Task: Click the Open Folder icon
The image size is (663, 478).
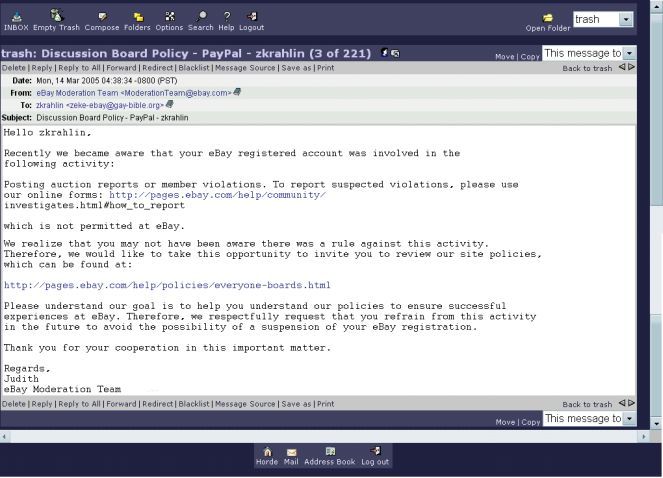Action: [547, 19]
